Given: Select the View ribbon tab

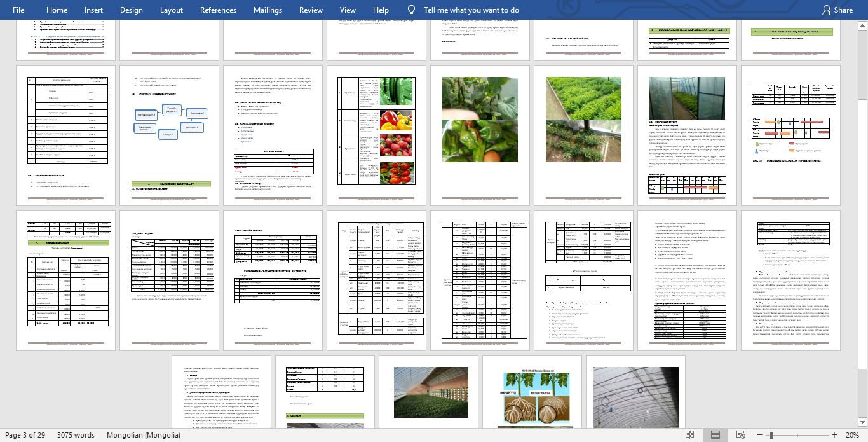Looking at the screenshot, I should pos(348,10).
